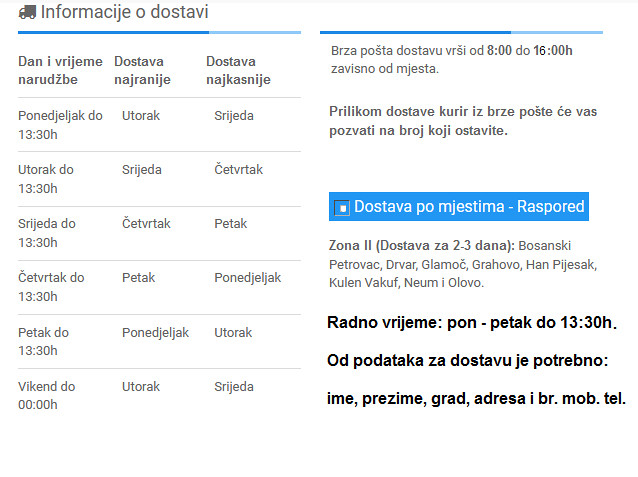The image size is (638, 477).
Task: Click the Ponedjeljak do 13:30h cell
Action: 60,125
